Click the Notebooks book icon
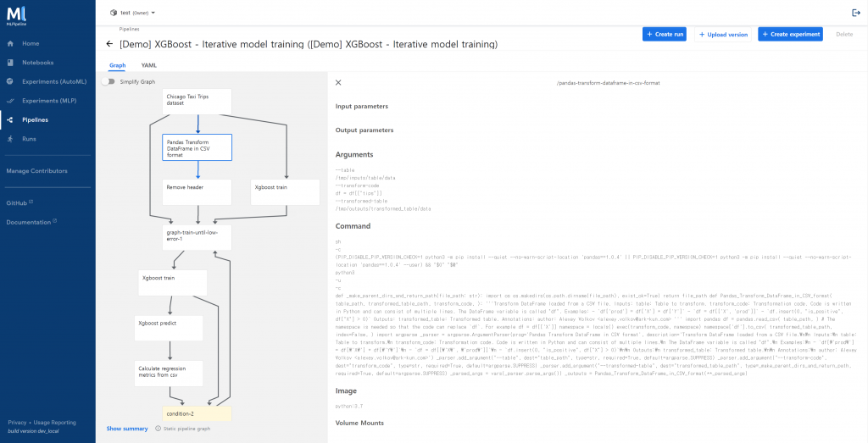Image resolution: width=868 pixels, height=443 pixels. pos(10,63)
